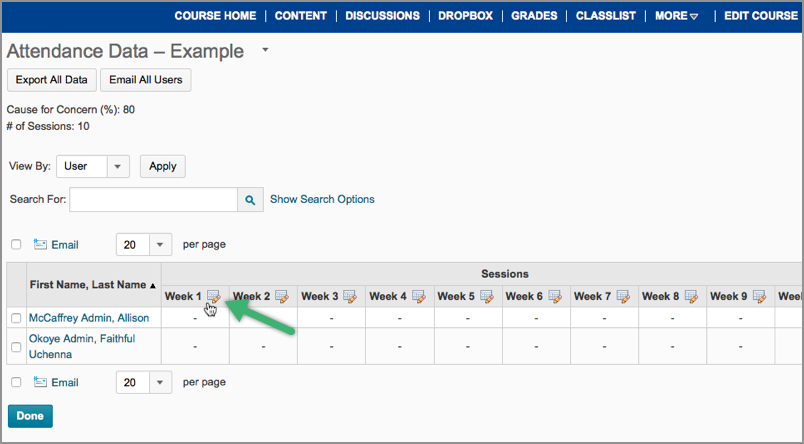Image resolution: width=804 pixels, height=444 pixels.
Task: Click the Week 9 edit attendance icon
Action: pos(759,296)
